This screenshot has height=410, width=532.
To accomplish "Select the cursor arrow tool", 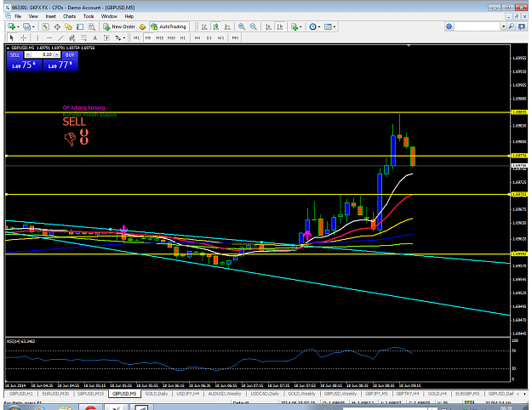I will coord(12,37).
